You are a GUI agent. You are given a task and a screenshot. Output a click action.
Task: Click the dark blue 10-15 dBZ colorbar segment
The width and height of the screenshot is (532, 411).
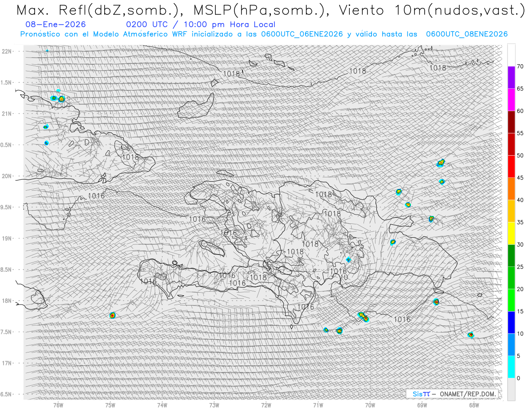[511, 322]
